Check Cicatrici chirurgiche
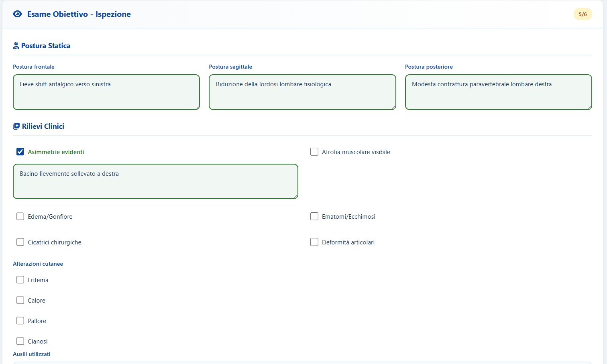The width and height of the screenshot is (607, 364). click(x=20, y=242)
